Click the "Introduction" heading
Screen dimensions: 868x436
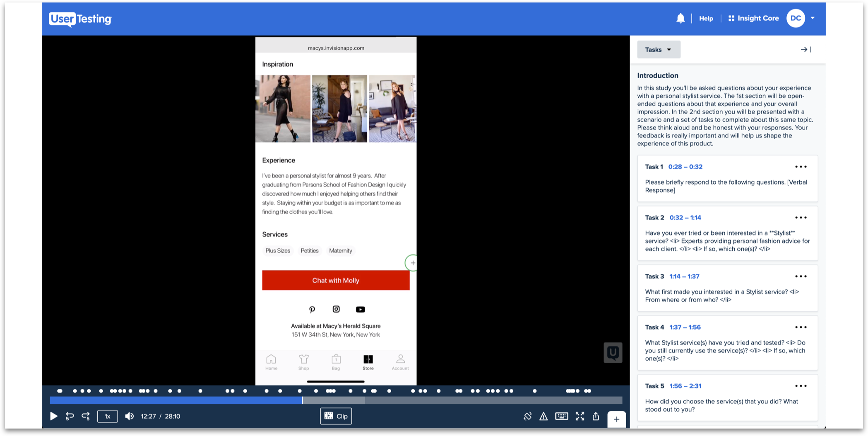[x=658, y=75]
